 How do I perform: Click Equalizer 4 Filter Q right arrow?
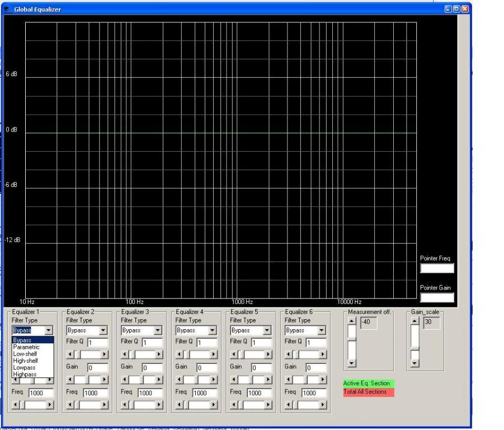(x=214, y=354)
